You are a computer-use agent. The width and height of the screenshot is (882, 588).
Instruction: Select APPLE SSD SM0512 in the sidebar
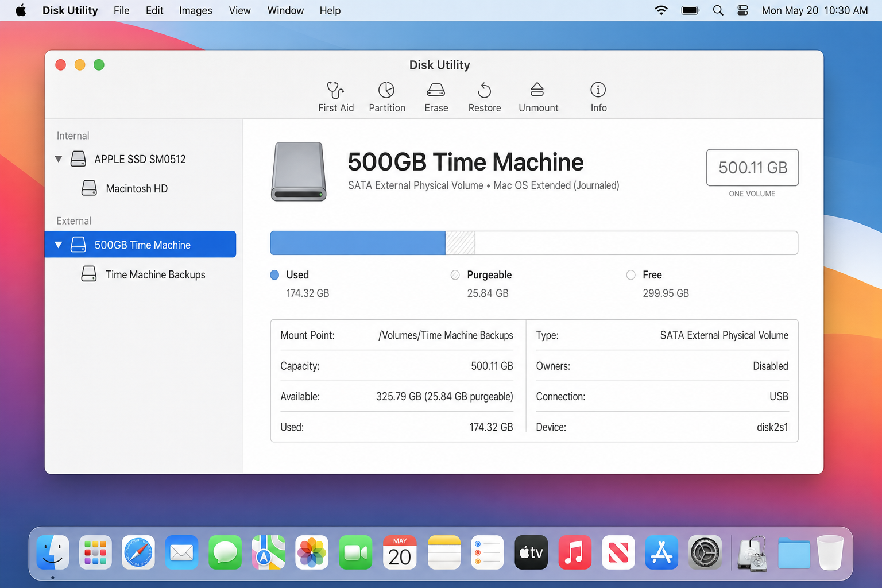point(140,159)
